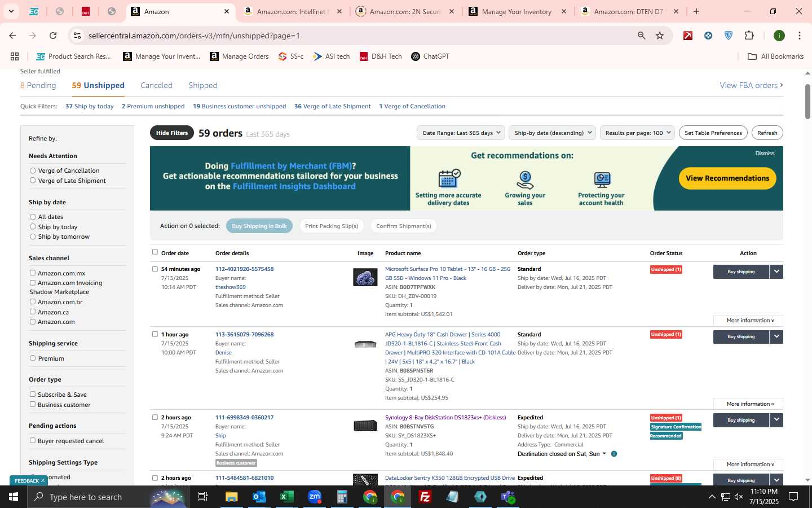This screenshot has width=812, height=508.
Task: Click View Recommendations button
Action: 727,178
